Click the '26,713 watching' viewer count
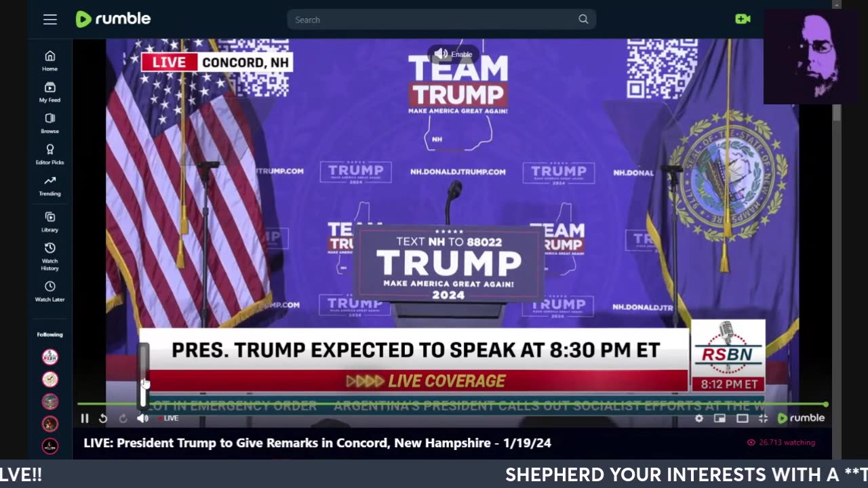Viewport: 868px width, 488px height. click(781, 443)
